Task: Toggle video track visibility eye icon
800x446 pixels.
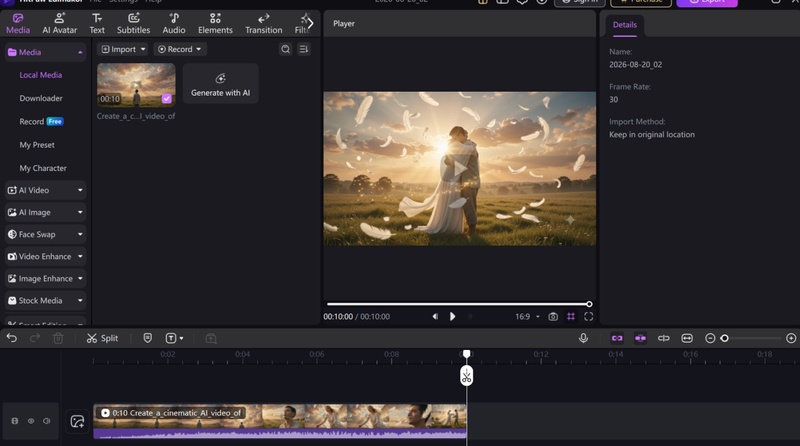Action: [31, 421]
